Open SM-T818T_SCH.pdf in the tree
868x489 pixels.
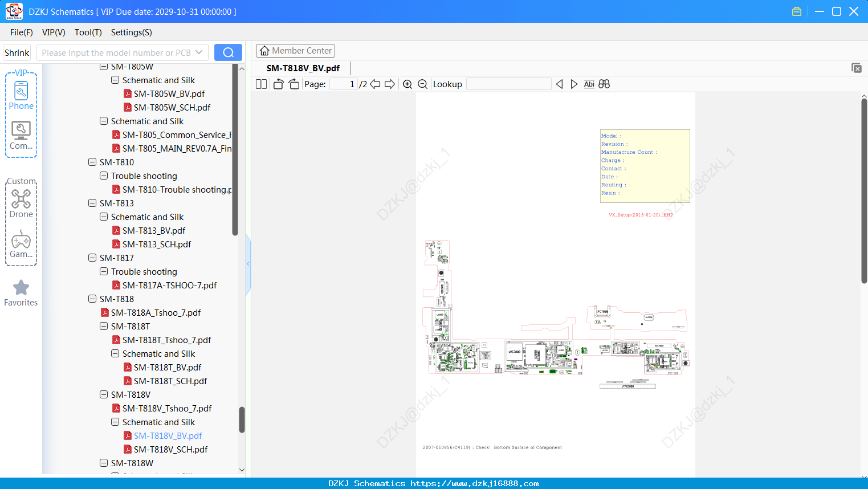click(170, 381)
